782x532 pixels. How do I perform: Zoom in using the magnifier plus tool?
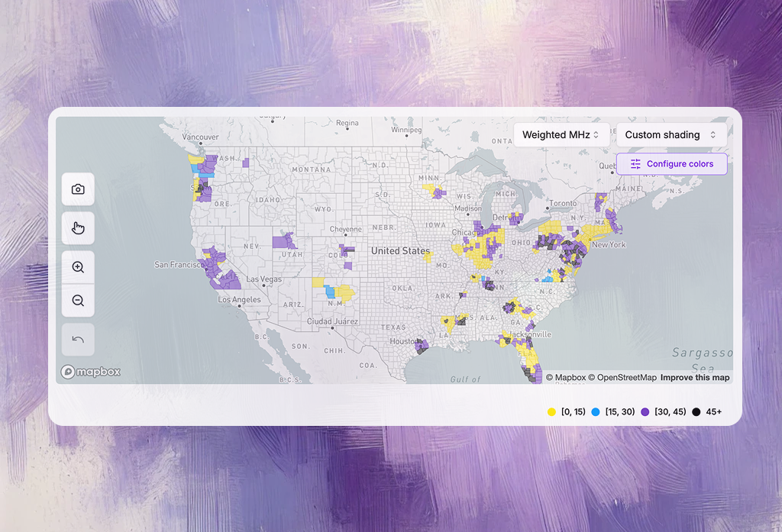pos(78,266)
